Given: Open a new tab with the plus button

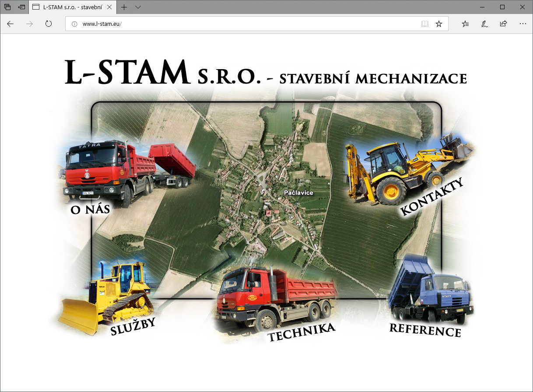Looking at the screenshot, I should 124,7.
